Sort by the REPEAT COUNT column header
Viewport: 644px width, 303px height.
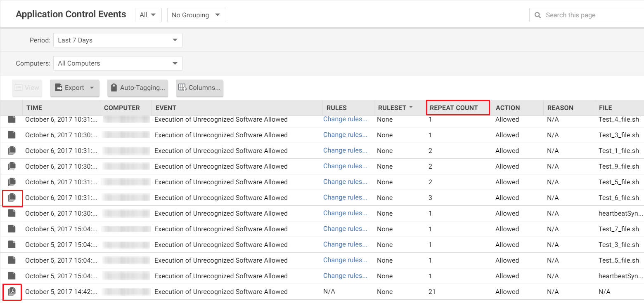pos(454,108)
